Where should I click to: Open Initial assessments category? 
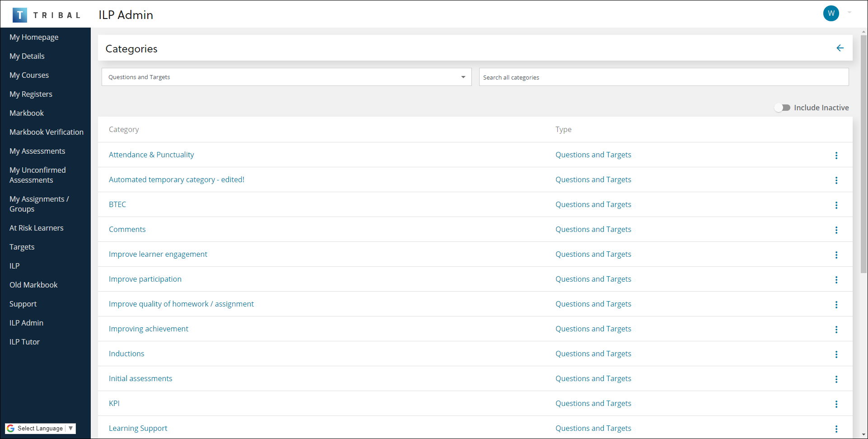(x=140, y=378)
